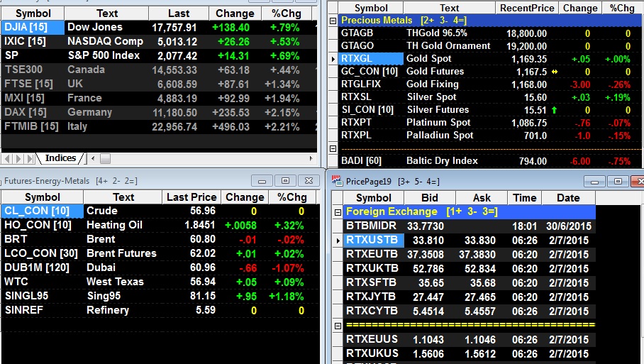The height and width of the screenshot is (364, 644).
Task: Click the Bid column header
Action: [x=430, y=198]
